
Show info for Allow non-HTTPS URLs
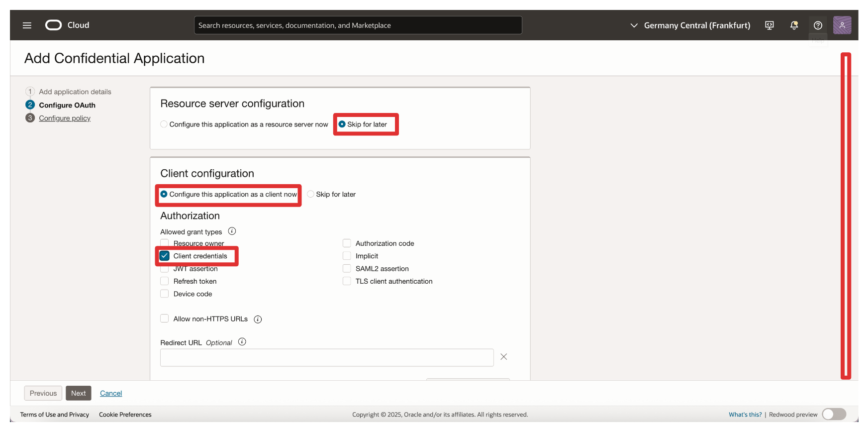tap(258, 320)
